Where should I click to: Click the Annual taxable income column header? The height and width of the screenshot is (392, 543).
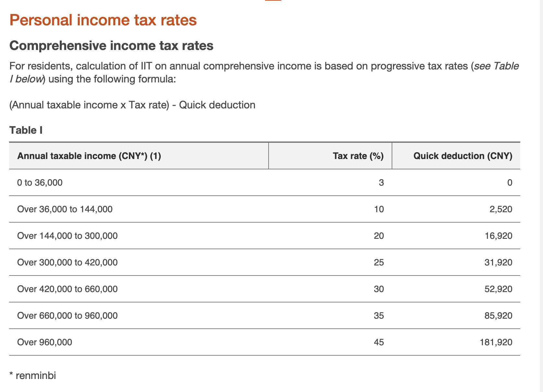click(x=89, y=156)
